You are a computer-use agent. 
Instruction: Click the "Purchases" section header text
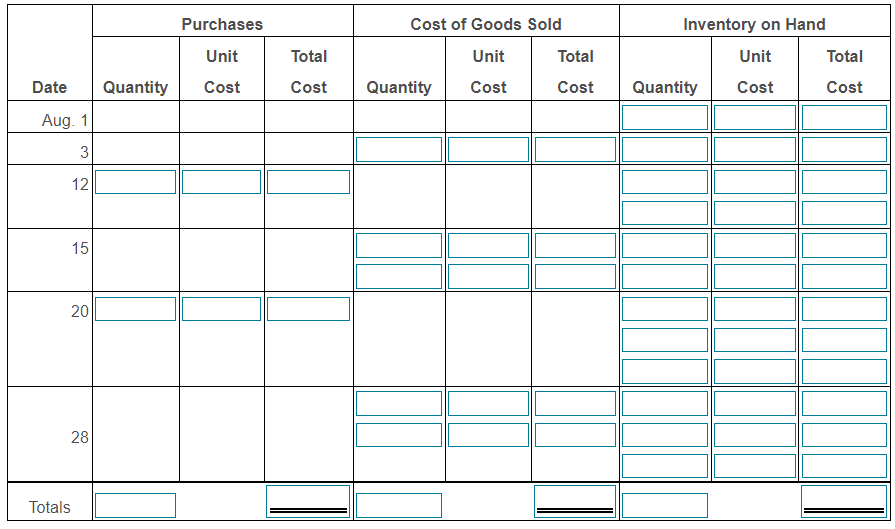(x=222, y=24)
